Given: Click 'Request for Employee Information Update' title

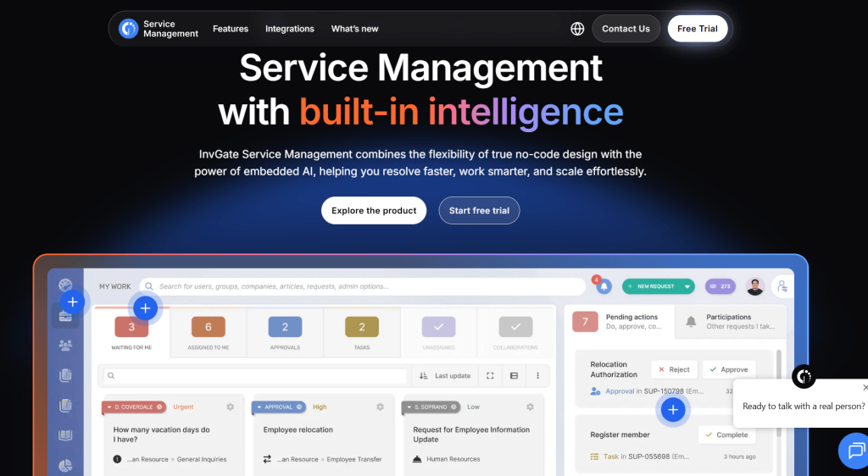Looking at the screenshot, I should point(471,434).
